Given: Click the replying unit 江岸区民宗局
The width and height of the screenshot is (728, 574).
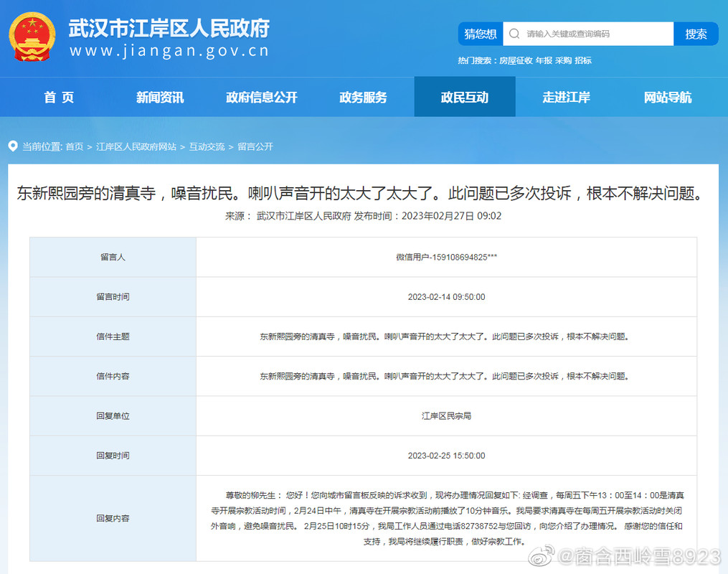Looking at the screenshot, I should [446, 415].
